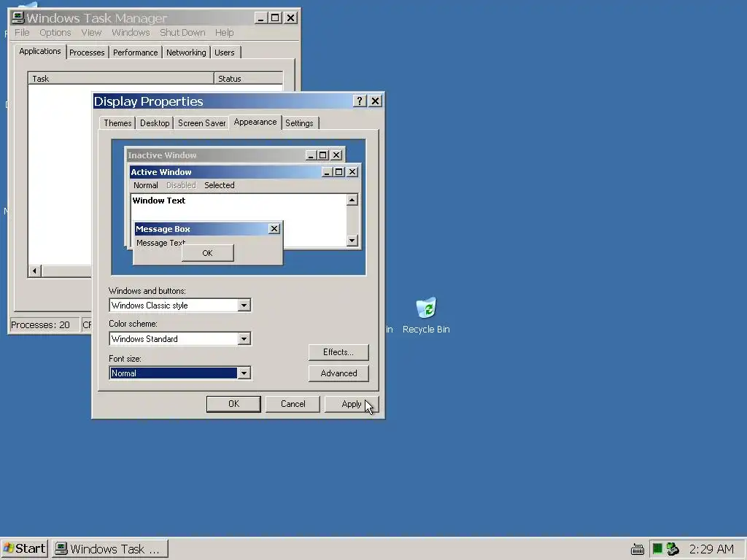Viewport: 747px width, 560px height.
Task: Switch to the Desktop tab
Action: pyautogui.click(x=155, y=122)
